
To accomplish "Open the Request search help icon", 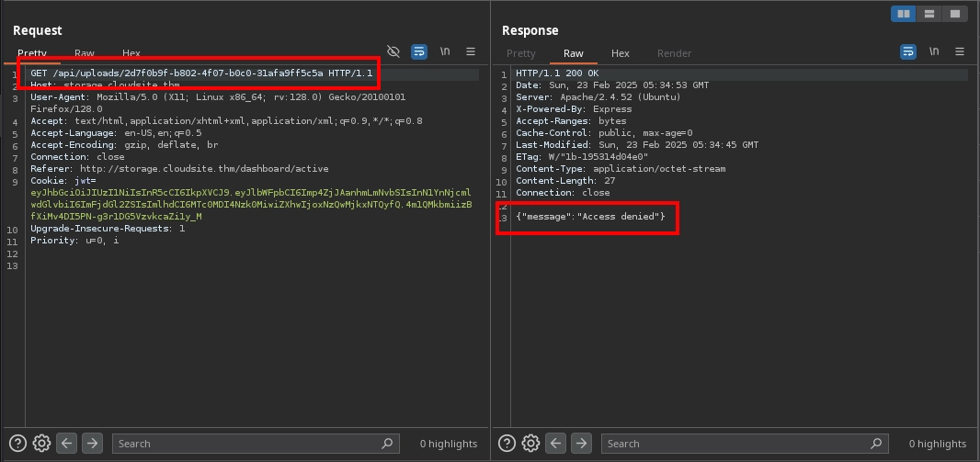I will click(x=18, y=444).
